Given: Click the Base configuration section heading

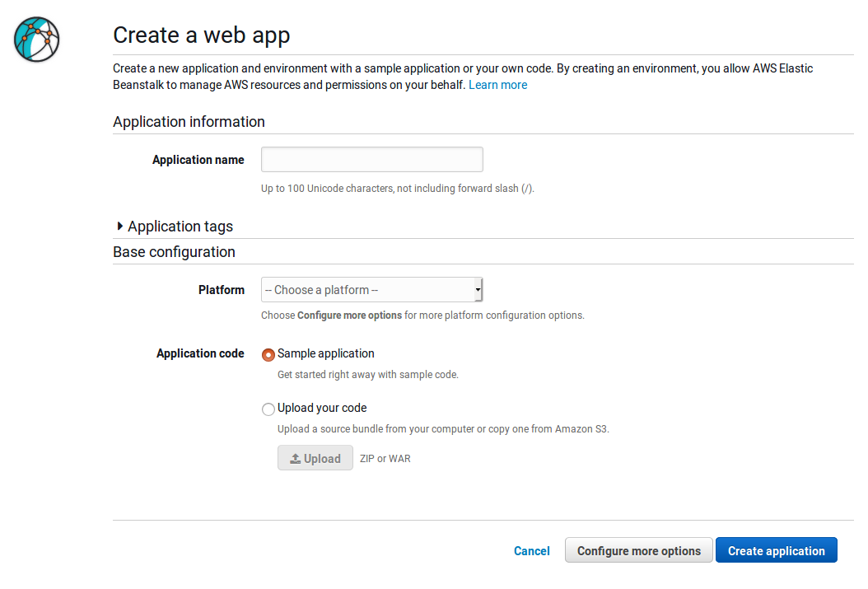Looking at the screenshot, I should pos(174,252).
